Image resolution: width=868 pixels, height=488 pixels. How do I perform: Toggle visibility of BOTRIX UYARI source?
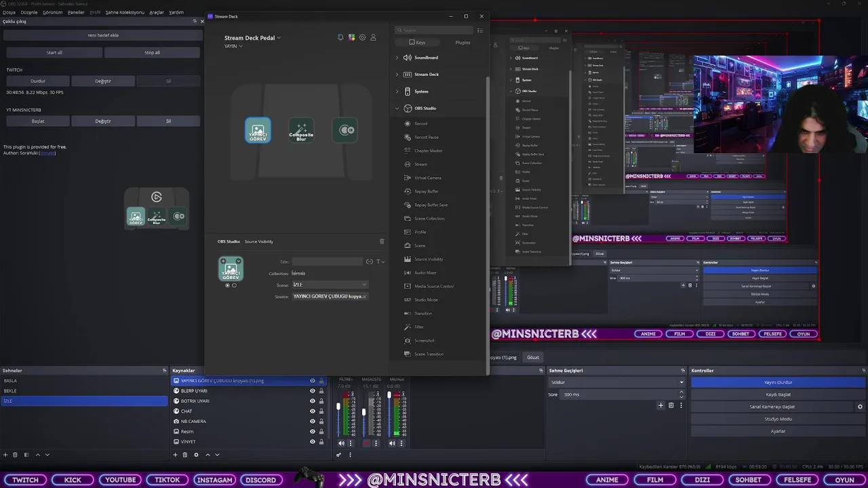pos(313,401)
